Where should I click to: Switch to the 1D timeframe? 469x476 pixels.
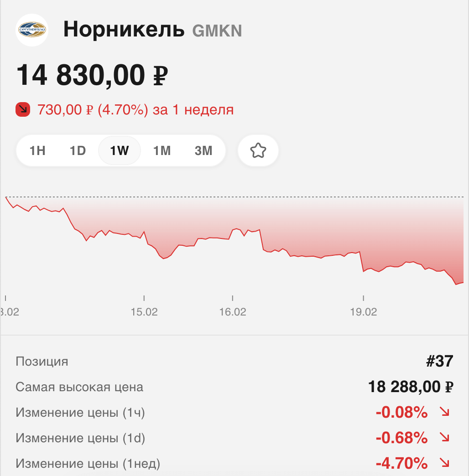pos(78,150)
